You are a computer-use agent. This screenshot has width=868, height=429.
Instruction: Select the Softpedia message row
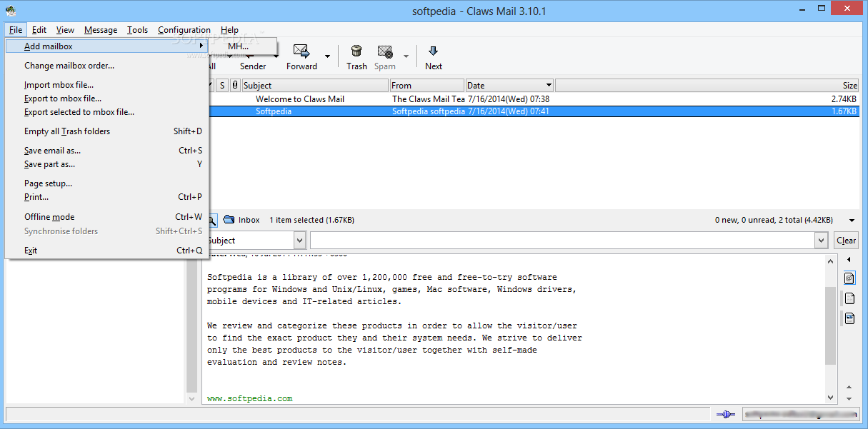pos(533,111)
